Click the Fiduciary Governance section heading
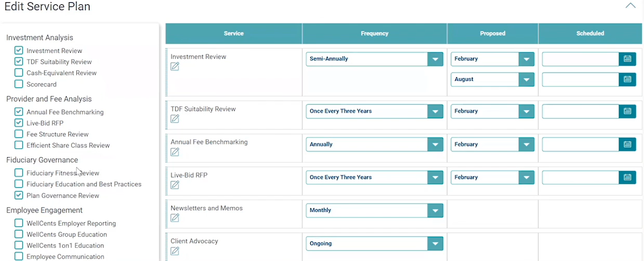The width and height of the screenshot is (644, 261). pyautogui.click(x=42, y=160)
